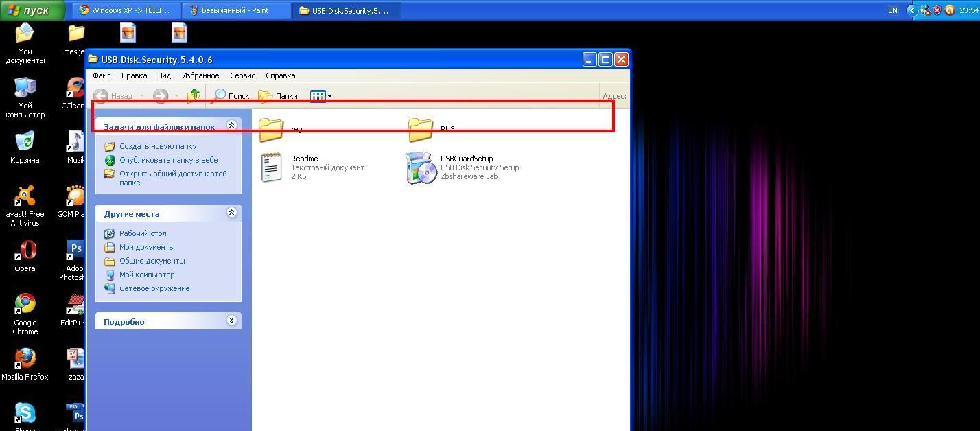Expand the Подробно details panel

pyautogui.click(x=231, y=321)
